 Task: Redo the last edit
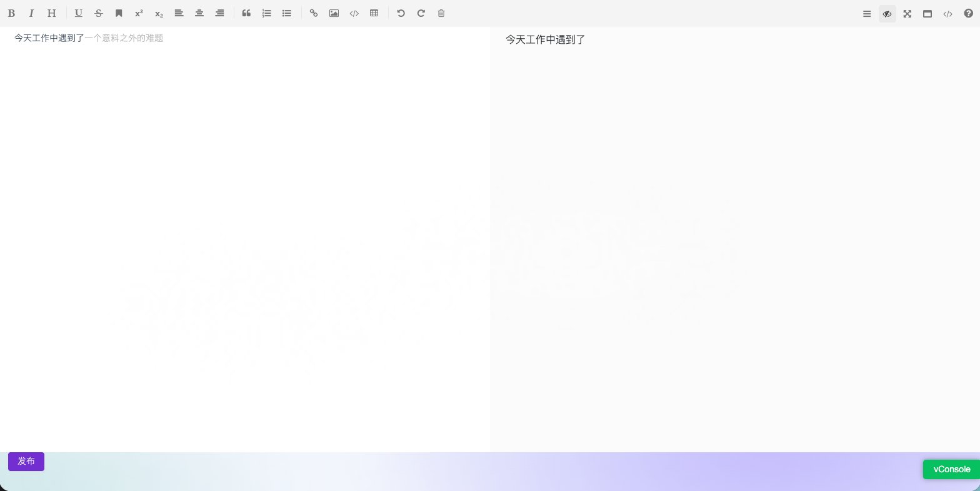coord(421,13)
